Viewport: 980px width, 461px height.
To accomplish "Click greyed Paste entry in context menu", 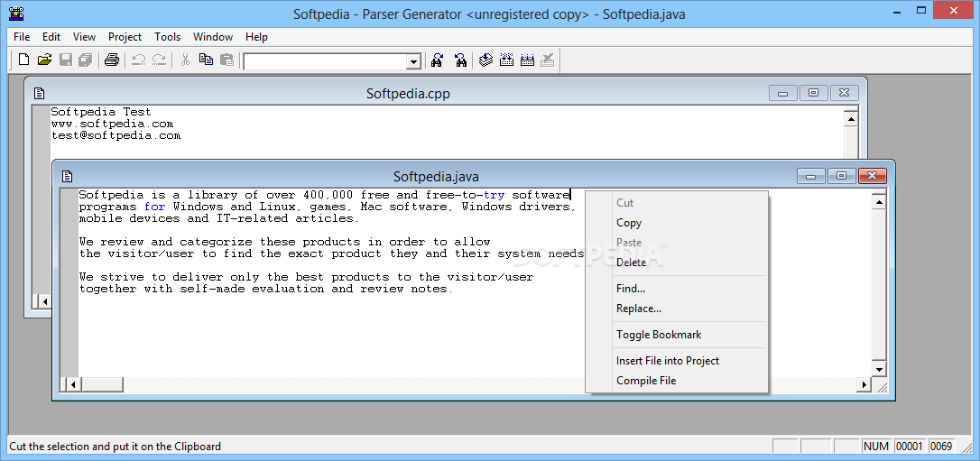I will click(x=676, y=243).
